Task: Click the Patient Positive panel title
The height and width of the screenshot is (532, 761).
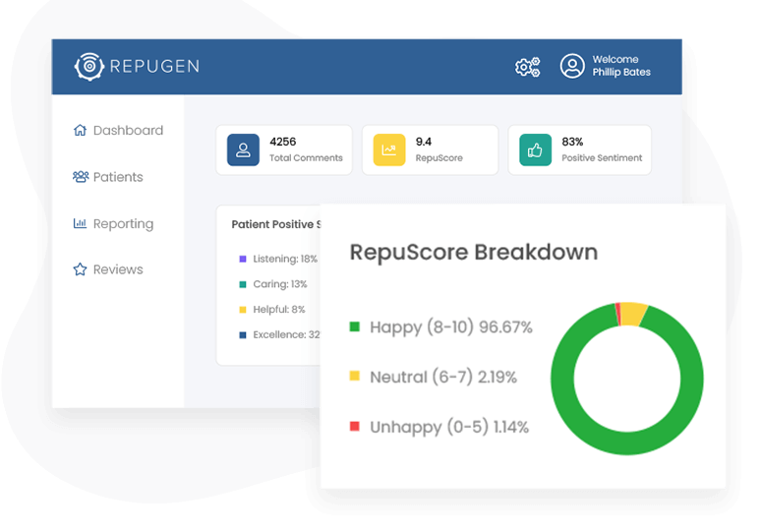Action: pyautogui.click(x=276, y=224)
